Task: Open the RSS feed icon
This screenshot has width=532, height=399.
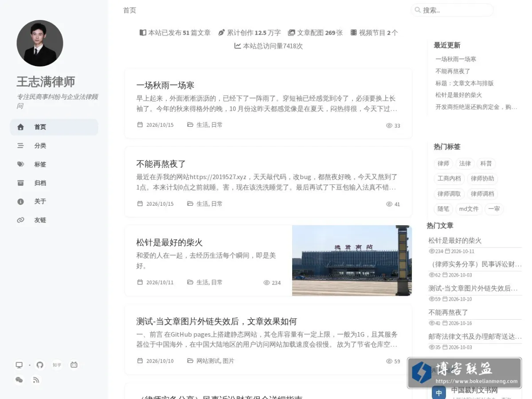Action: pyautogui.click(x=36, y=380)
